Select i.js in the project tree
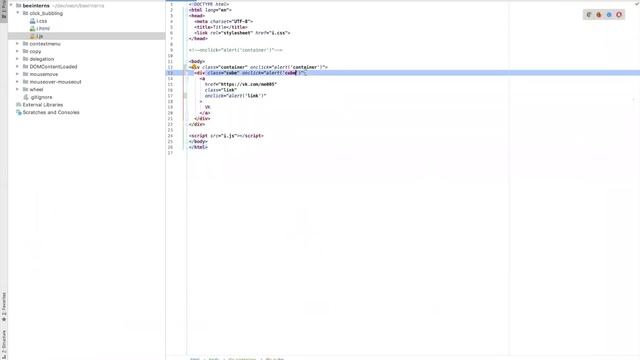The image size is (640, 360). point(40,36)
